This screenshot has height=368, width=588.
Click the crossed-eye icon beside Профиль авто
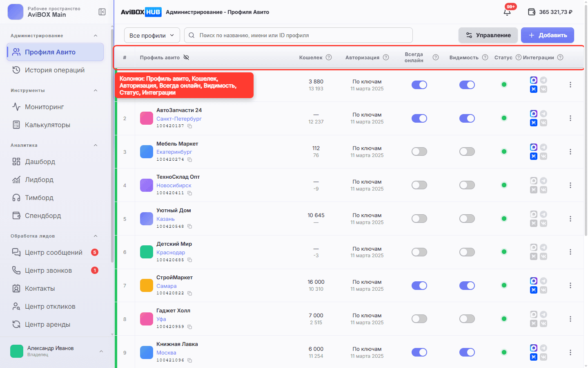(x=186, y=57)
